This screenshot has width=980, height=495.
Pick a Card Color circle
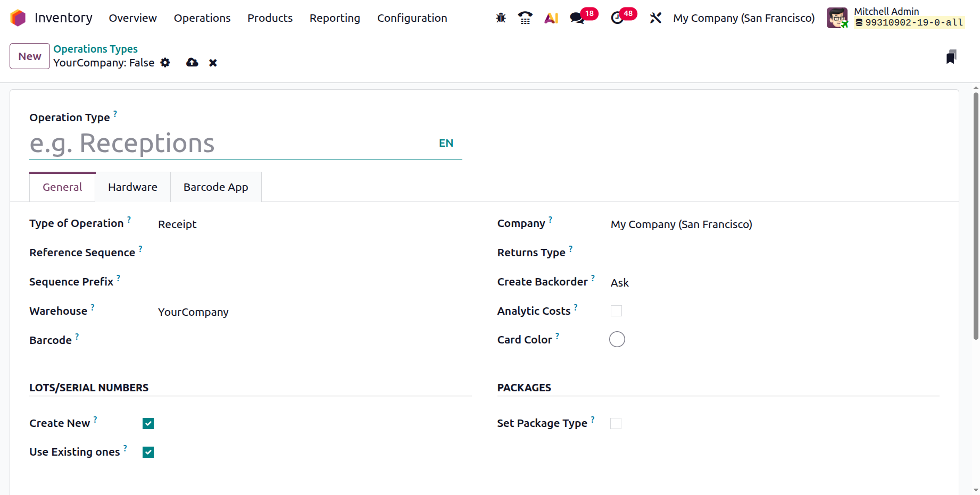617,339
